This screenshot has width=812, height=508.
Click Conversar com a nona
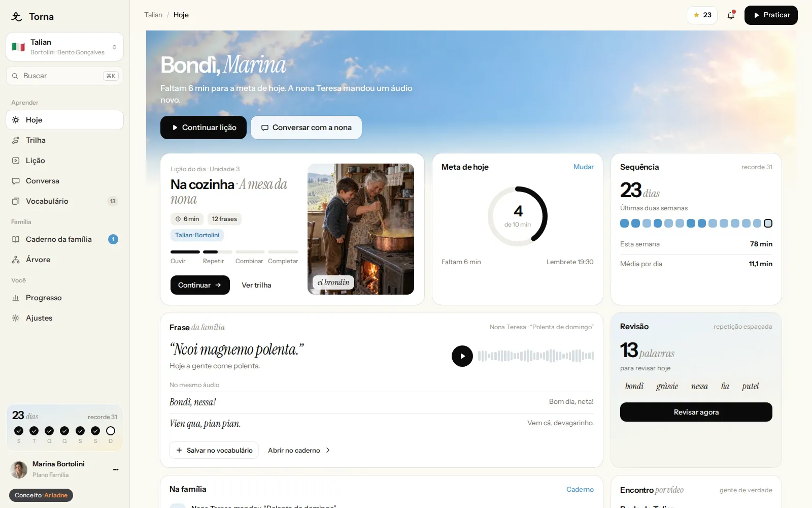306,128
